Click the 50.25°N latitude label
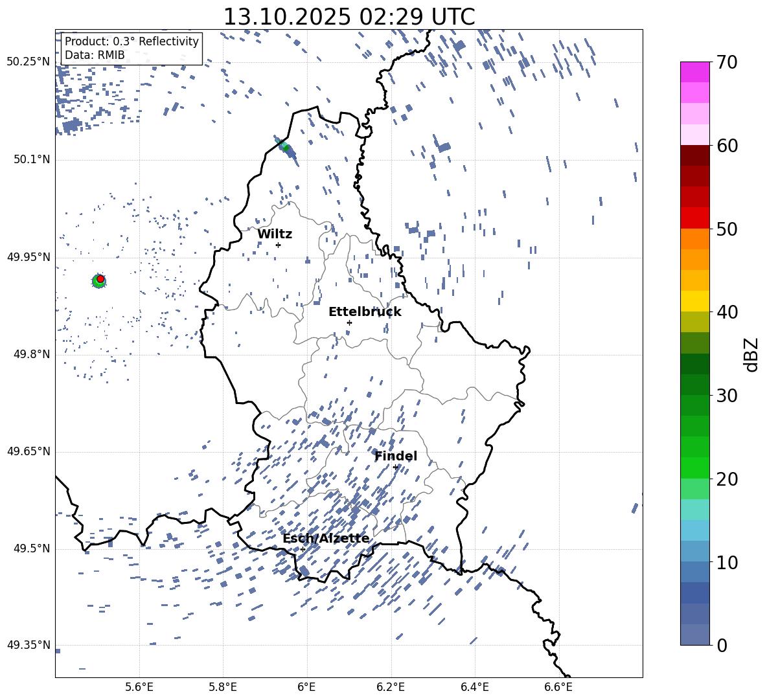The width and height of the screenshot is (767, 700). [x=29, y=62]
